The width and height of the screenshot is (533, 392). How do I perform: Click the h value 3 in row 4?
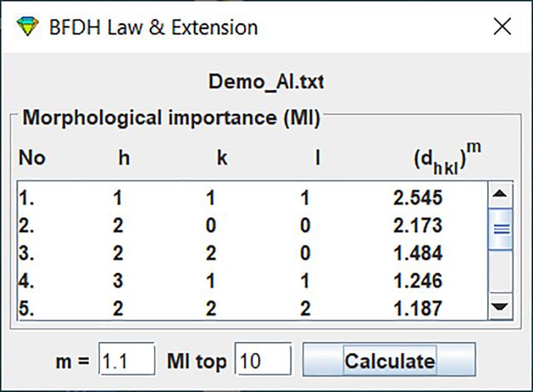coord(117,281)
